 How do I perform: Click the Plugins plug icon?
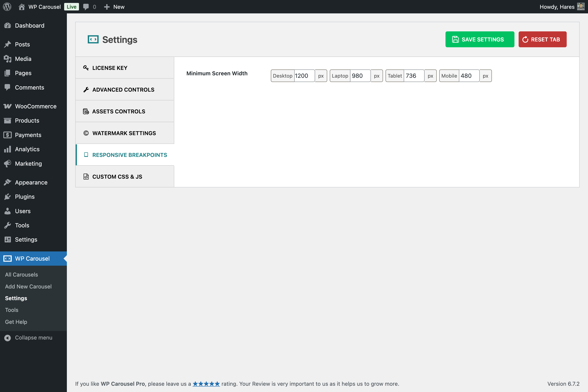pyautogui.click(x=8, y=197)
